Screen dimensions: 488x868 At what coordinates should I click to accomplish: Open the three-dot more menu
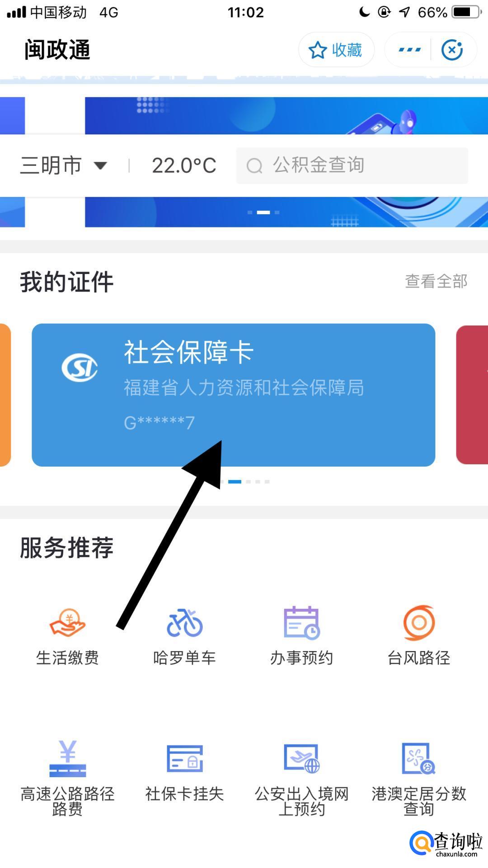pyautogui.click(x=409, y=50)
